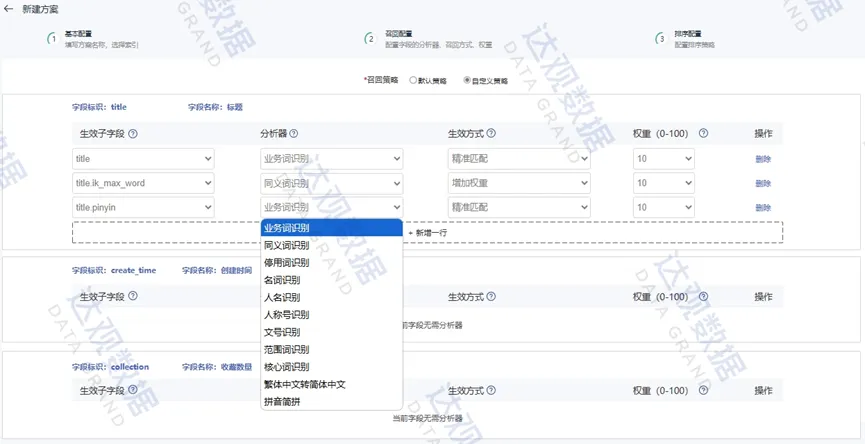Choose 同义词识别 from the open list
865x444 pixels.
click(332, 245)
